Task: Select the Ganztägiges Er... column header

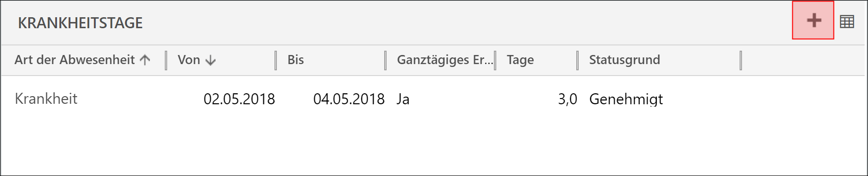Action: click(445, 60)
